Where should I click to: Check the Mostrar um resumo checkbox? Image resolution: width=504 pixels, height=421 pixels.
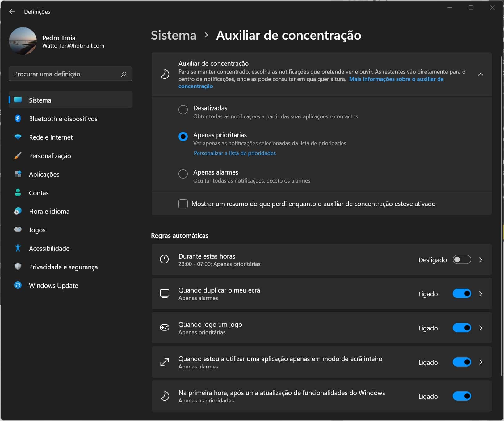coord(183,204)
